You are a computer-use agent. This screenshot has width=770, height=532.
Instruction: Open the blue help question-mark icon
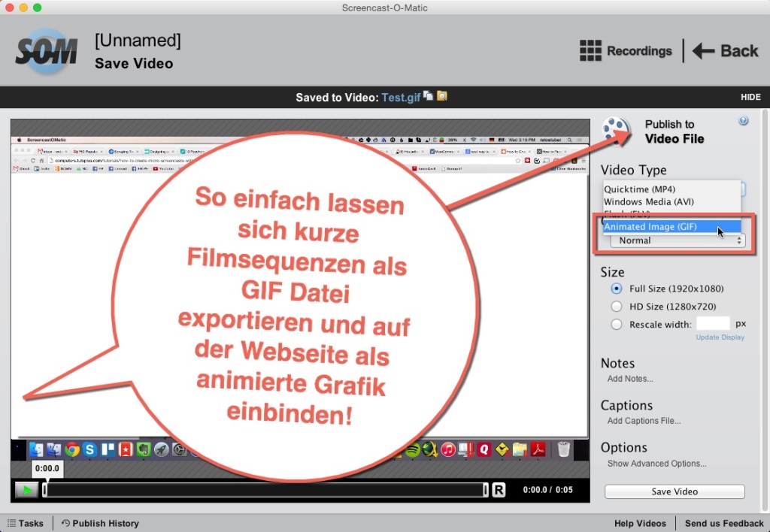[x=744, y=121]
